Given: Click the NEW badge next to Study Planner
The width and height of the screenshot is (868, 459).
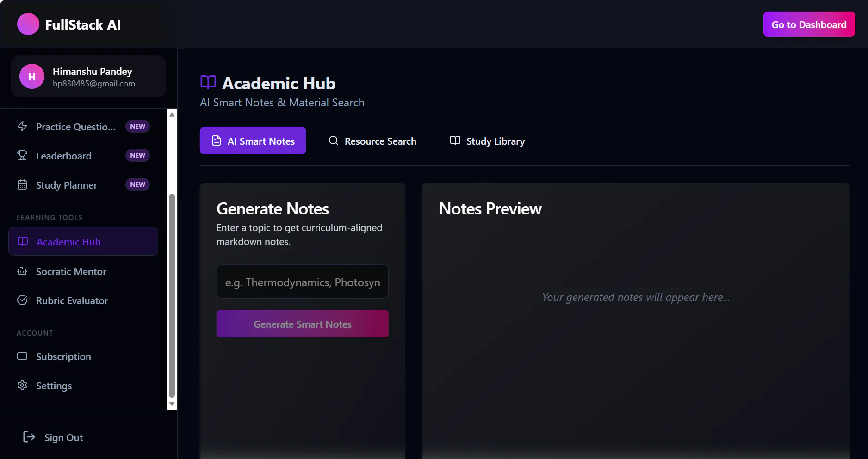Looking at the screenshot, I should point(137,184).
